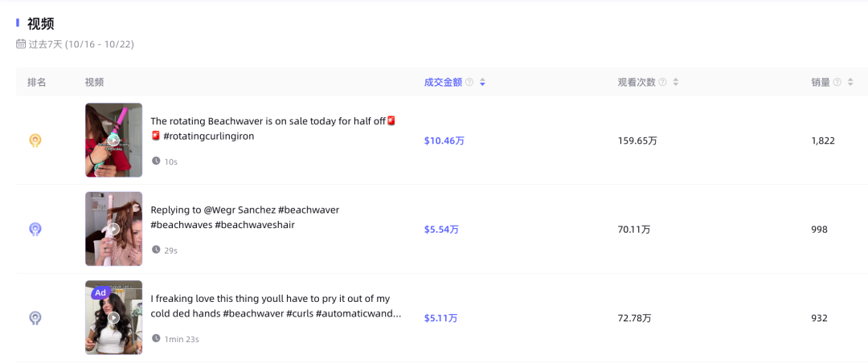
Task: Click the help icon next to 成交金额
Action: (469, 82)
